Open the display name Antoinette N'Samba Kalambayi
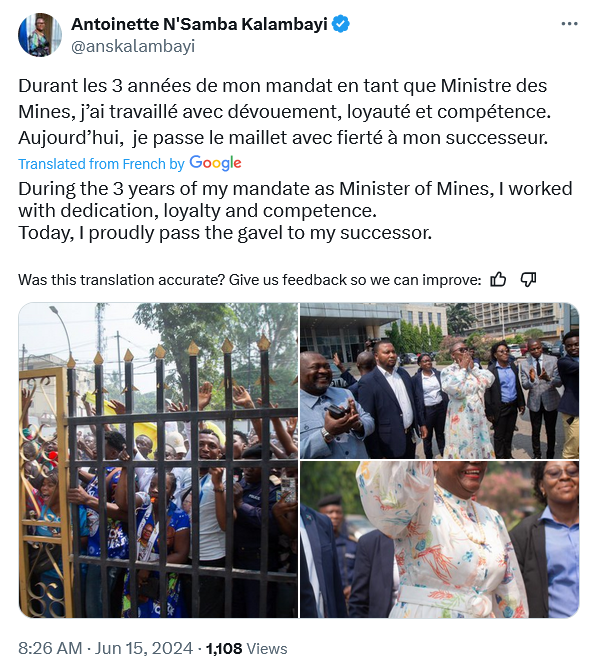Viewport: 598px width, 669px height. (x=199, y=24)
